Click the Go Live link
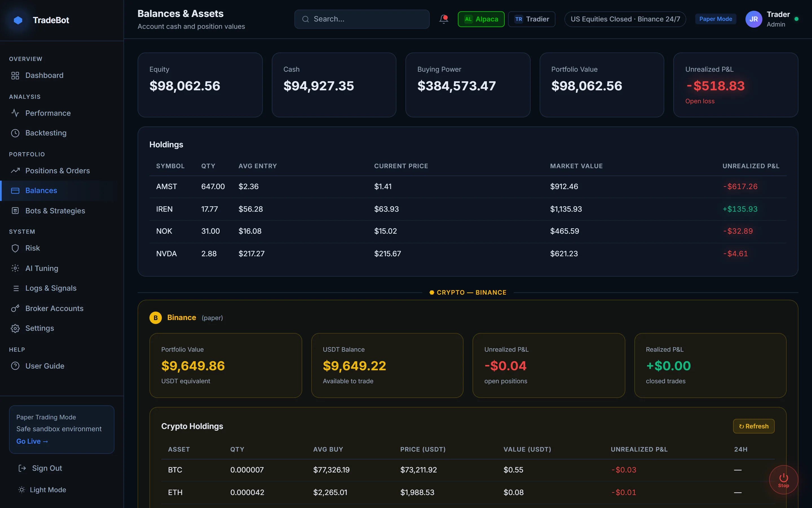This screenshot has height=508, width=812. (32, 441)
